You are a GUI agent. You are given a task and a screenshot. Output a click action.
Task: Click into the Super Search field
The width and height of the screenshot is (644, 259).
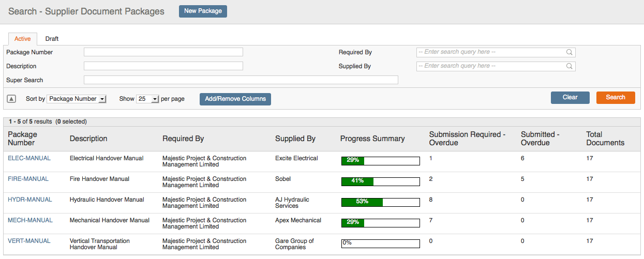241,80
